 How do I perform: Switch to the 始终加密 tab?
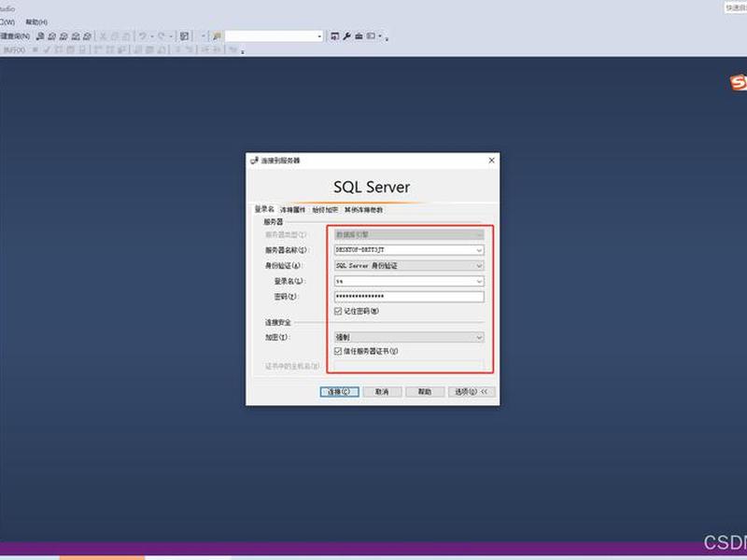325,209
